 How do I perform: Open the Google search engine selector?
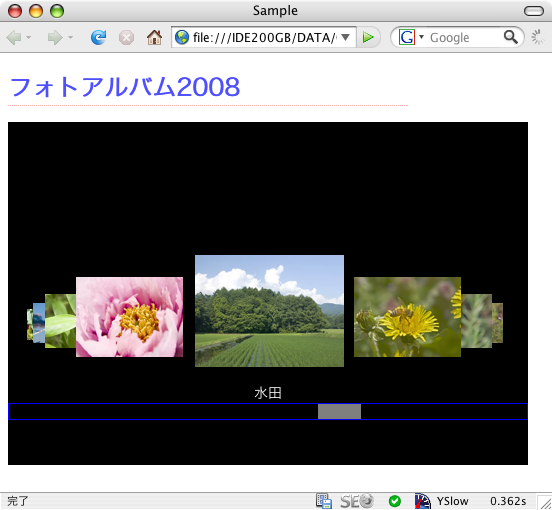pyautogui.click(x=421, y=37)
